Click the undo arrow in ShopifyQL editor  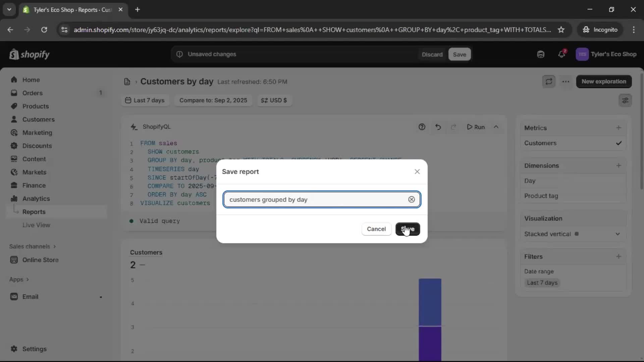[438, 127]
